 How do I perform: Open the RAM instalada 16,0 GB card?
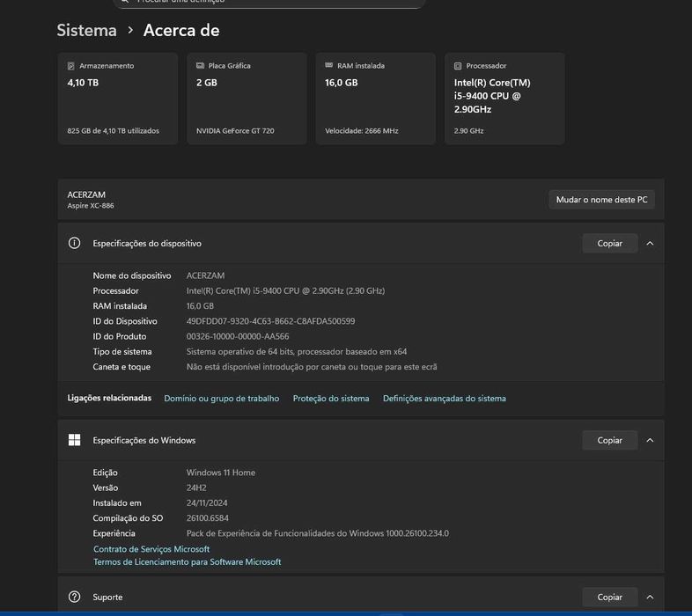376,99
